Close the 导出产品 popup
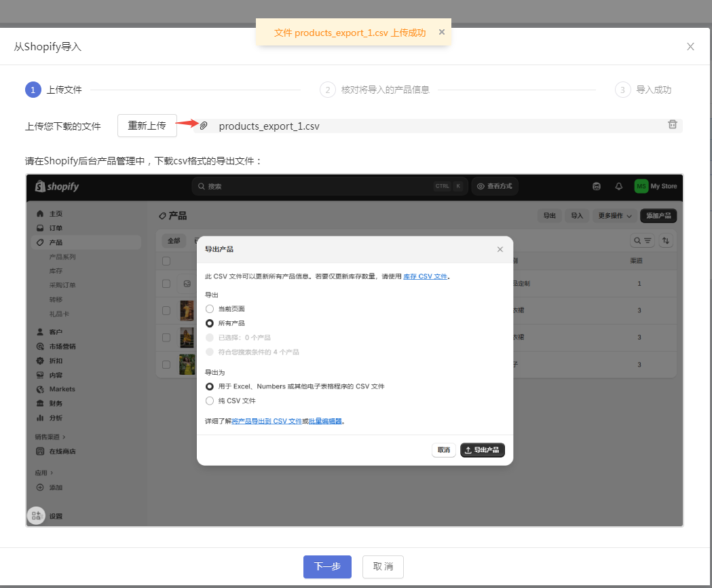Screen dimensions: 712x588 pyautogui.click(x=500, y=249)
